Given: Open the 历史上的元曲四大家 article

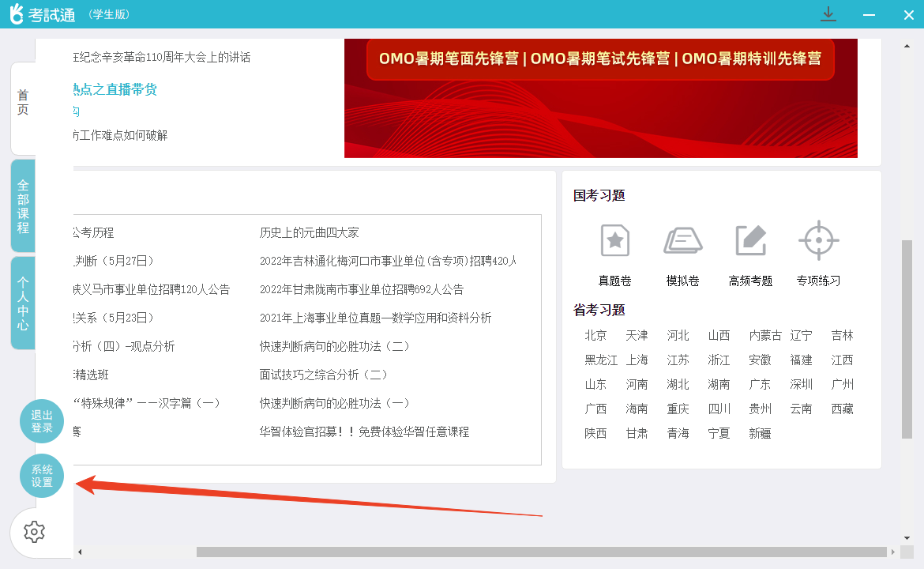Looking at the screenshot, I should pyautogui.click(x=309, y=232).
